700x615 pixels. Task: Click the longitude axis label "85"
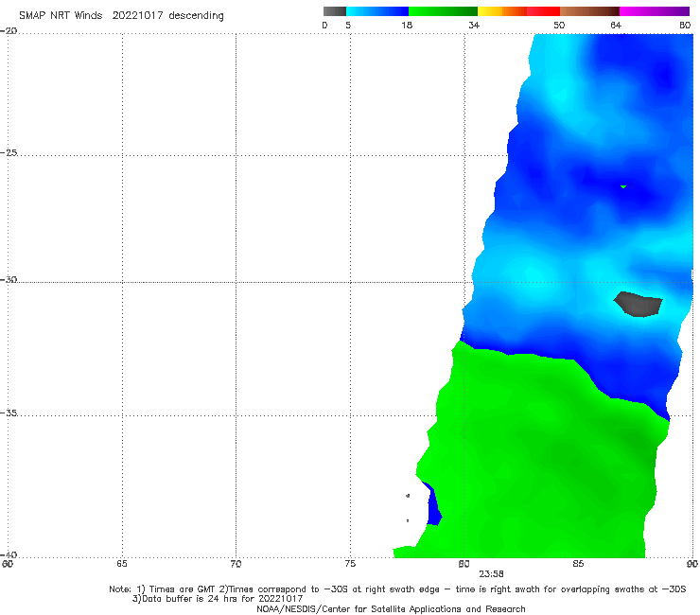tap(578, 564)
